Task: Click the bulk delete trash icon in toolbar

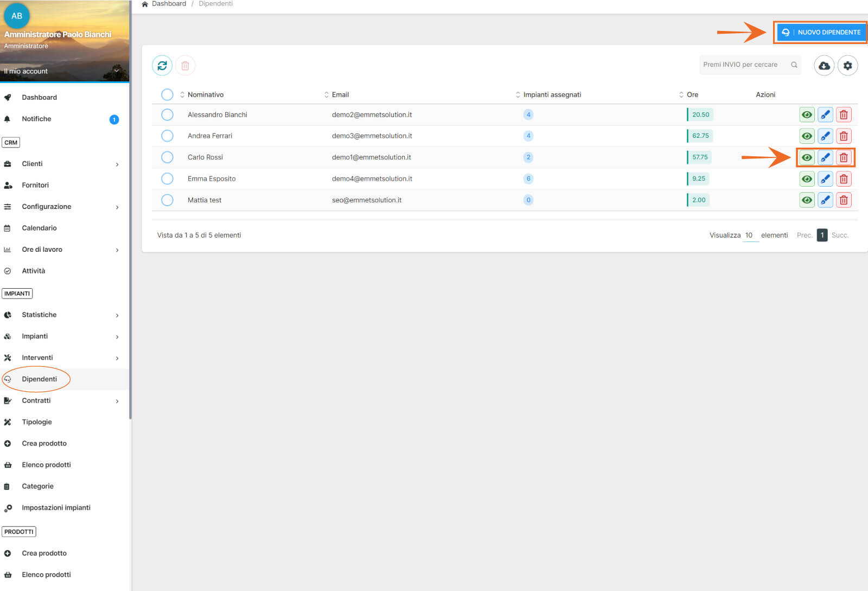Action: 185,66
